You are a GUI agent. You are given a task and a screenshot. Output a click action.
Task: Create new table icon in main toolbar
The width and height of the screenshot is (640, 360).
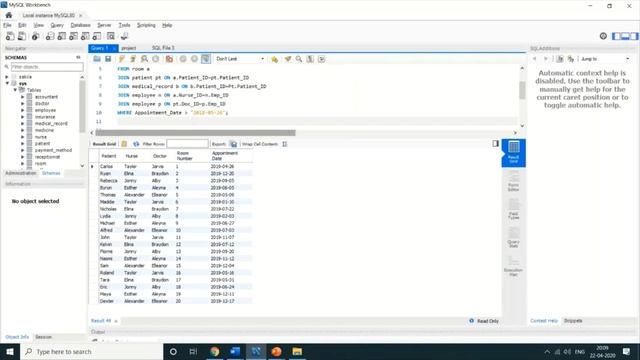coord(62,36)
